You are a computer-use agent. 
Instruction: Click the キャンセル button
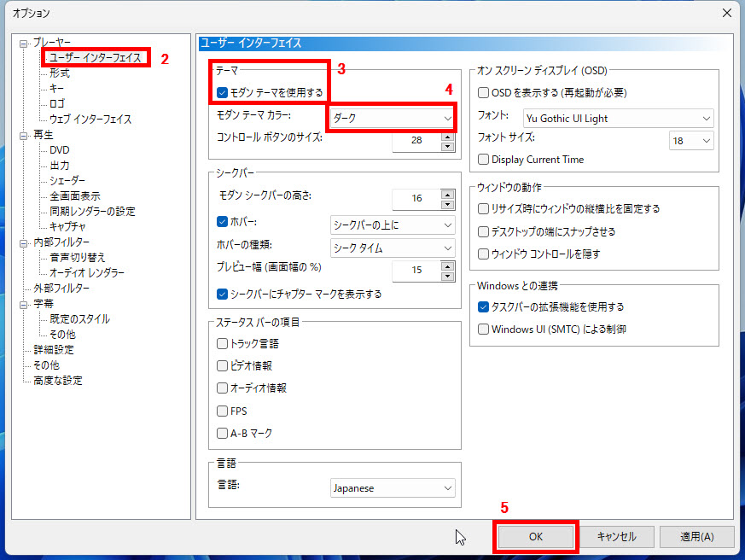click(x=616, y=537)
